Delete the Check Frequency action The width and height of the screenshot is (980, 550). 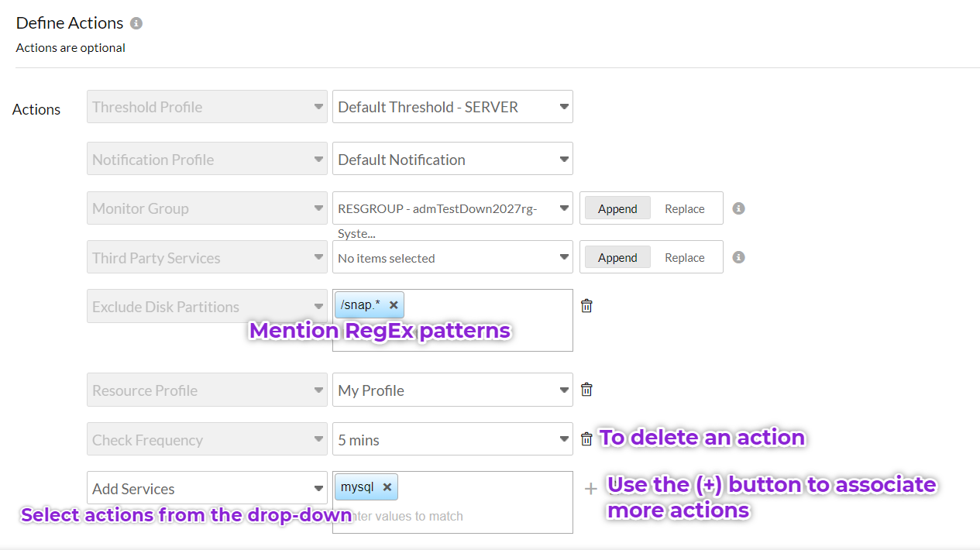[x=586, y=438]
